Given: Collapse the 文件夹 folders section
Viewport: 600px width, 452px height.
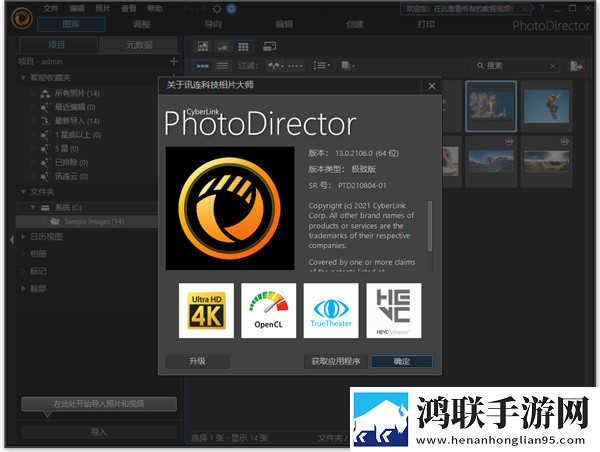Looking at the screenshot, I should coord(23,191).
